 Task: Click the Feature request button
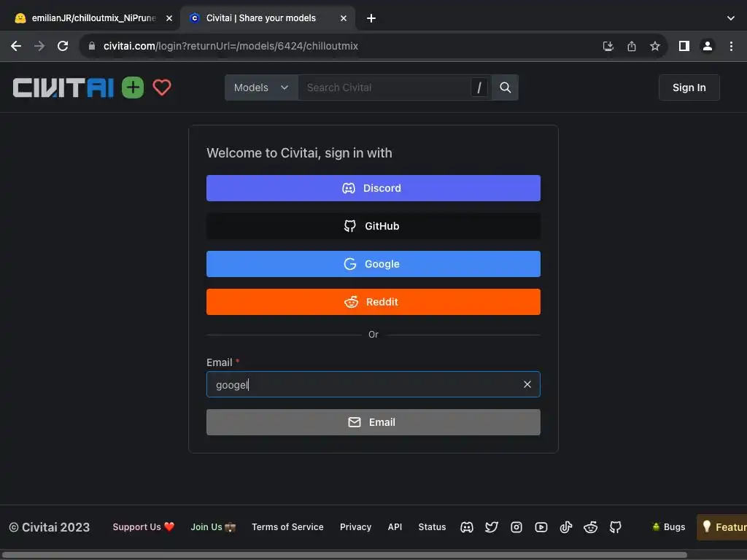pyautogui.click(x=721, y=527)
